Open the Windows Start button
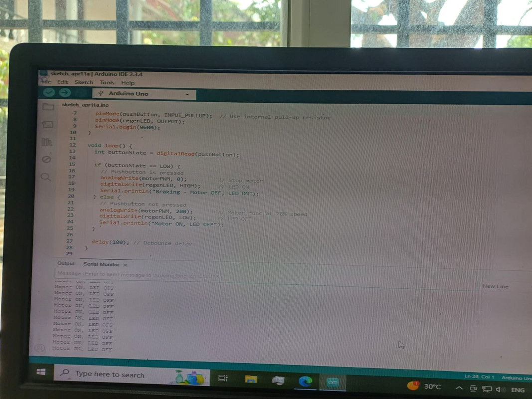532x399 pixels. tap(41, 372)
